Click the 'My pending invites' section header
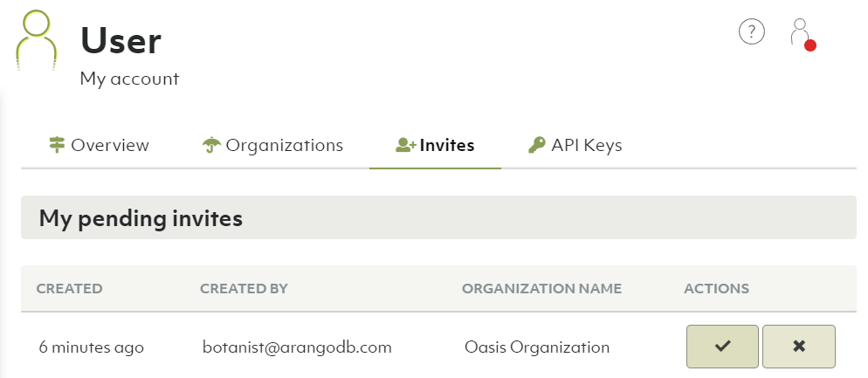Image resolution: width=868 pixels, height=378 pixels. tap(141, 218)
